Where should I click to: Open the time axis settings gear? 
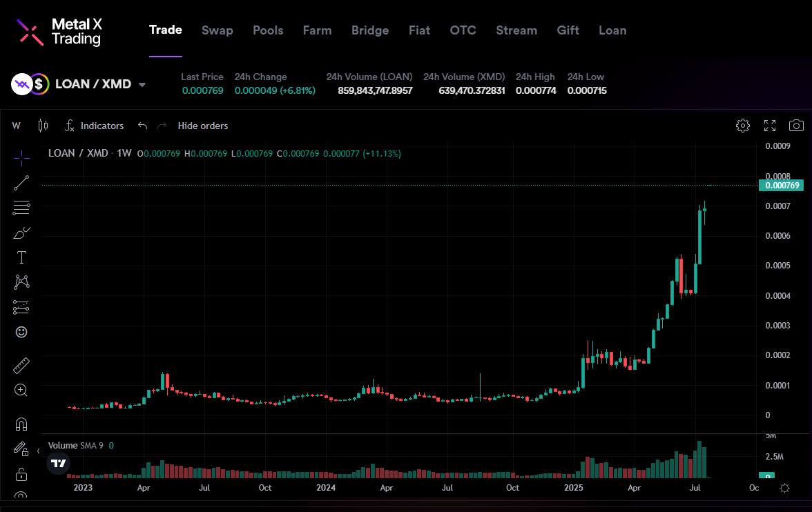784,488
